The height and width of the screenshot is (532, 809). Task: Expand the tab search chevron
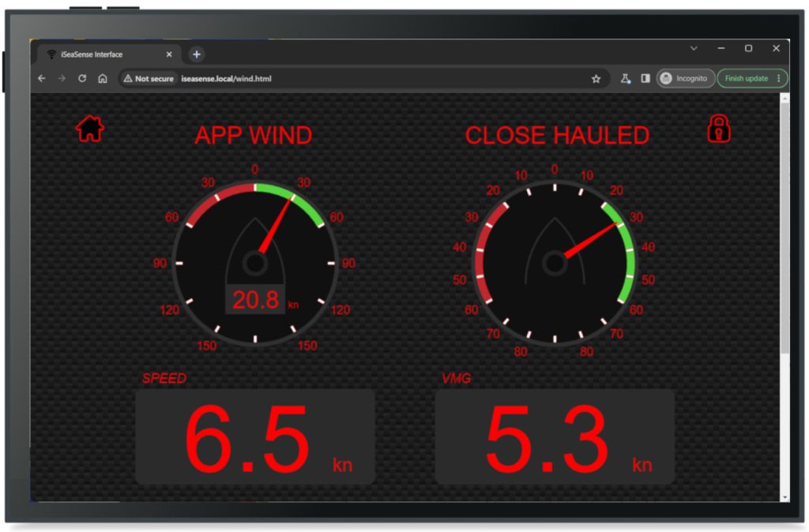click(694, 49)
